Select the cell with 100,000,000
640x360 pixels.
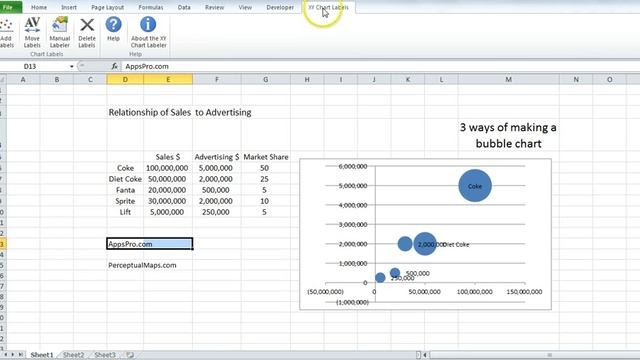[168, 168]
